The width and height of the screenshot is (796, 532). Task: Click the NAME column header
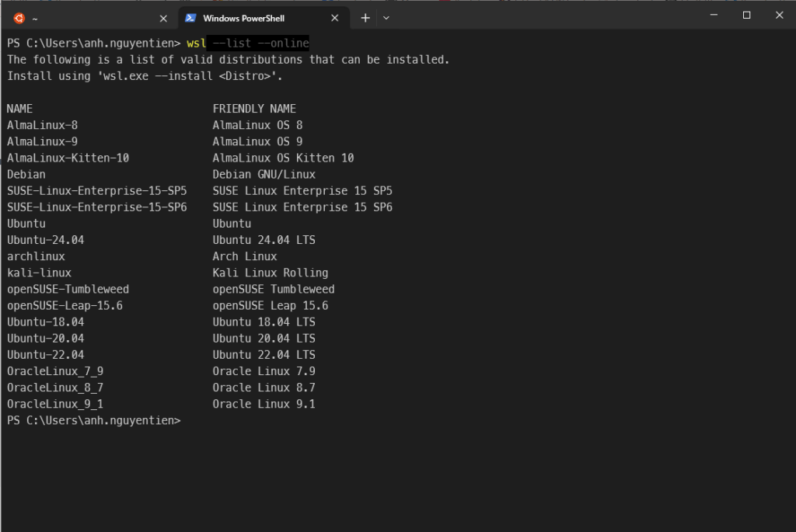click(x=19, y=109)
